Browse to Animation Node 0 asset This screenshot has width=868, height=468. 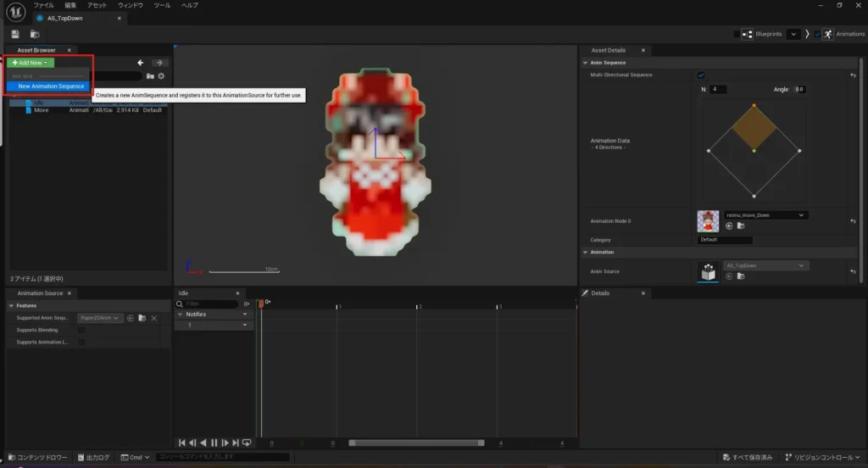click(741, 226)
